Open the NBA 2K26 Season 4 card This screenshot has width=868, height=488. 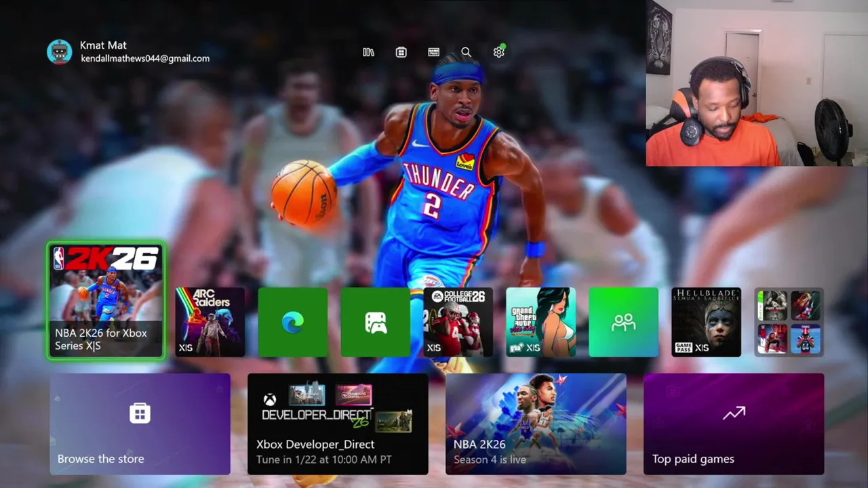coord(536,424)
